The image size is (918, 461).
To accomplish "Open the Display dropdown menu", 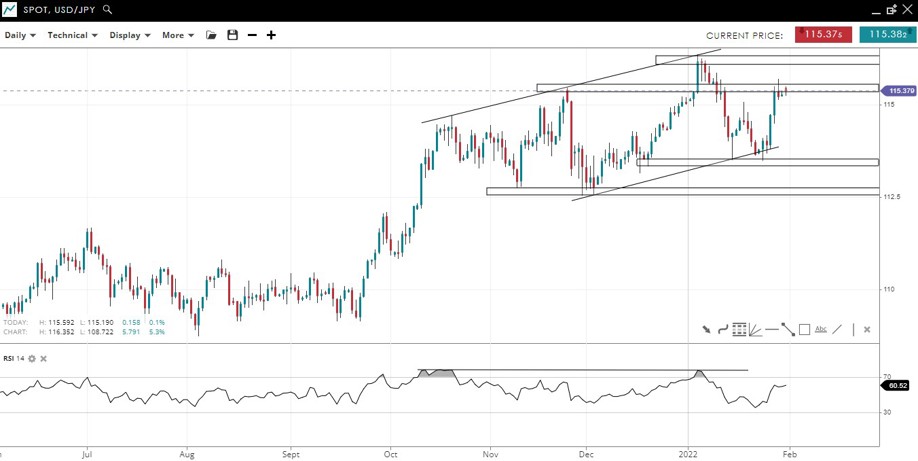I will coord(130,35).
